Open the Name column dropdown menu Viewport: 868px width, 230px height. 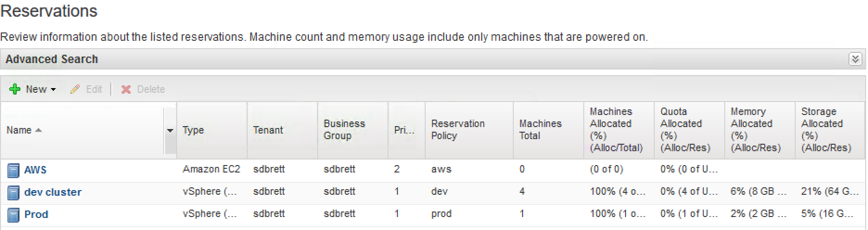(x=170, y=130)
